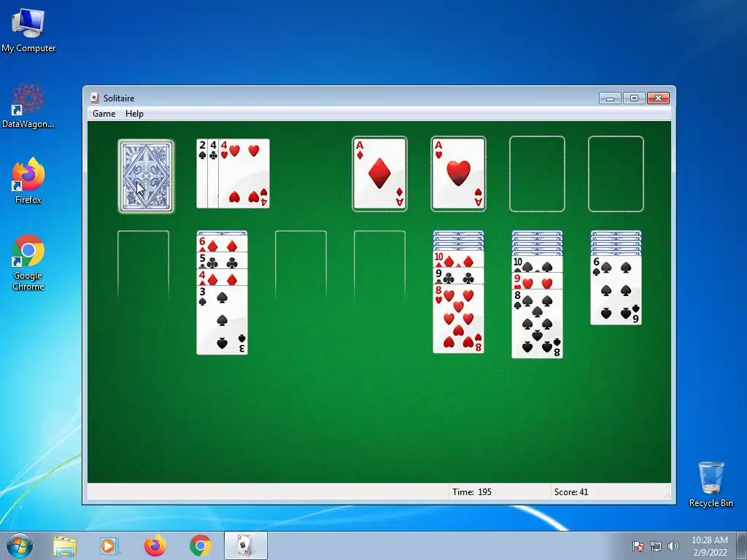
Task: Open the Help menu
Action: 134,113
